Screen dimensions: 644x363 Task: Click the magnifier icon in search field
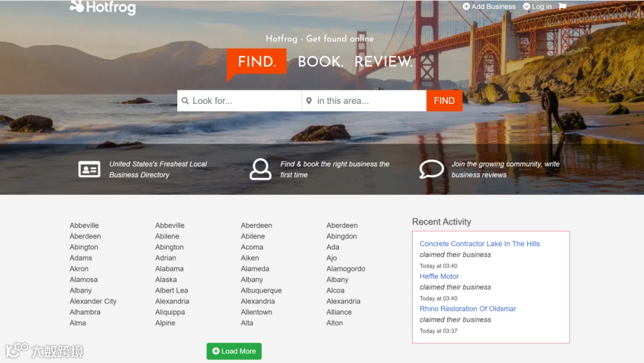(x=185, y=101)
